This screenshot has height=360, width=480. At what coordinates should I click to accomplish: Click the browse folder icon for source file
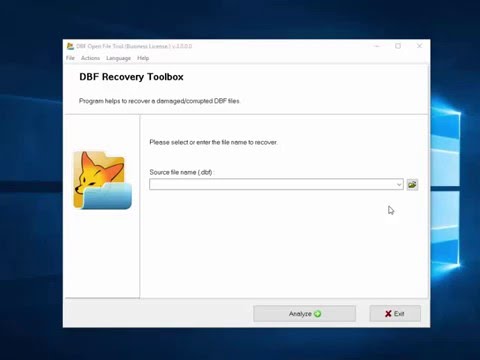(412, 184)
